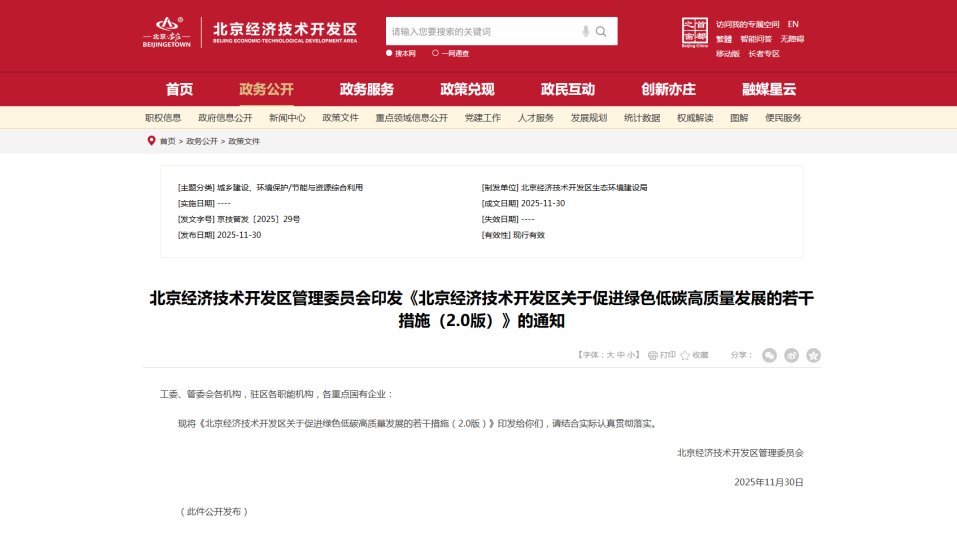Select the 搜本网 radio option

[x=389, y=53]
